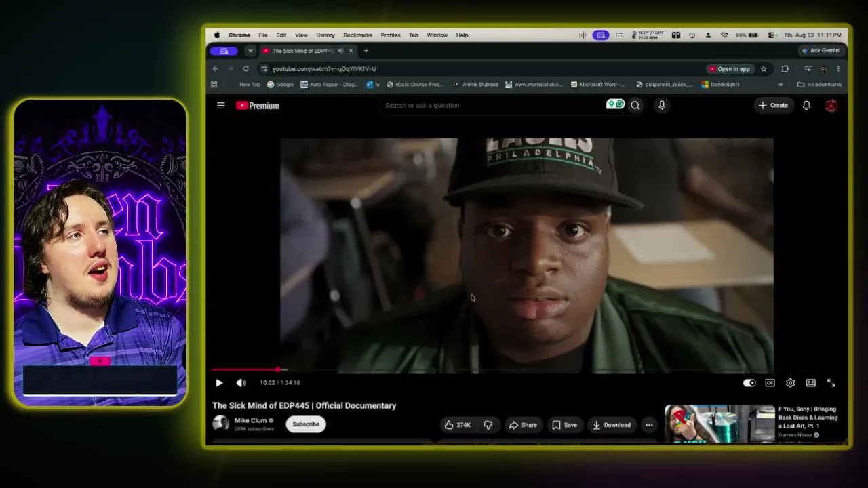Open All Bookmarks folder
The height and width of the screenshot is (488, 868).
tap(820, 85)
